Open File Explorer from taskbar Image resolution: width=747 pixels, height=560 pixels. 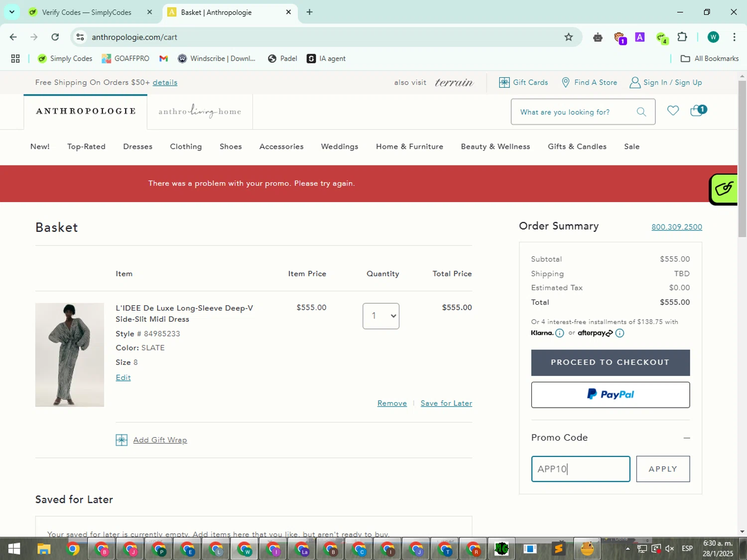[x=44, y=549]
